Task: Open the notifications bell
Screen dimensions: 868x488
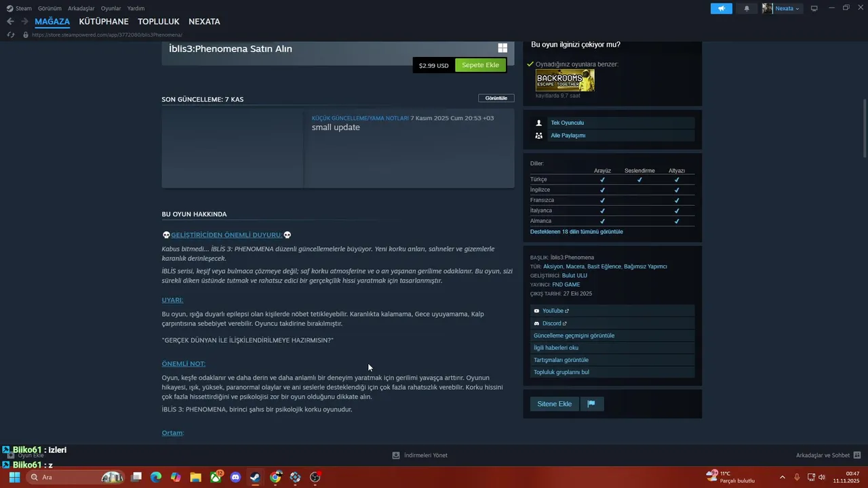Action: point(747,8)
